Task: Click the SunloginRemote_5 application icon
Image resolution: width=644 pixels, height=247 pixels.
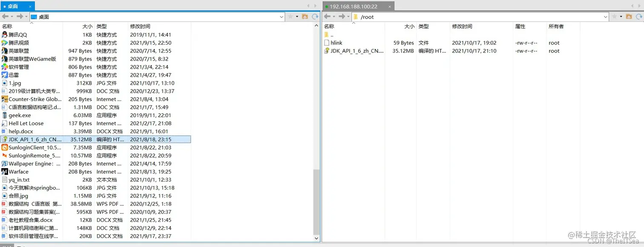Action: pos(5,156)
